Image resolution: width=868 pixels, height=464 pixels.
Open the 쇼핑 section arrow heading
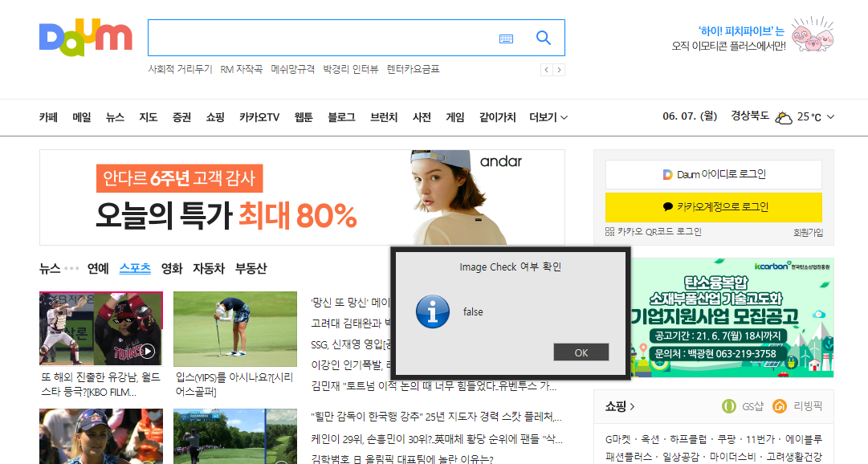coord(619,406)
